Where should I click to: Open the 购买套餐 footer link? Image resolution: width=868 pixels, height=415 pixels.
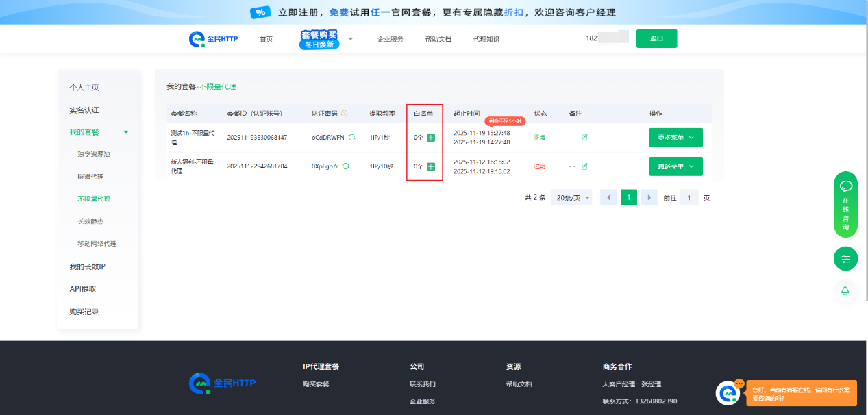316,384
